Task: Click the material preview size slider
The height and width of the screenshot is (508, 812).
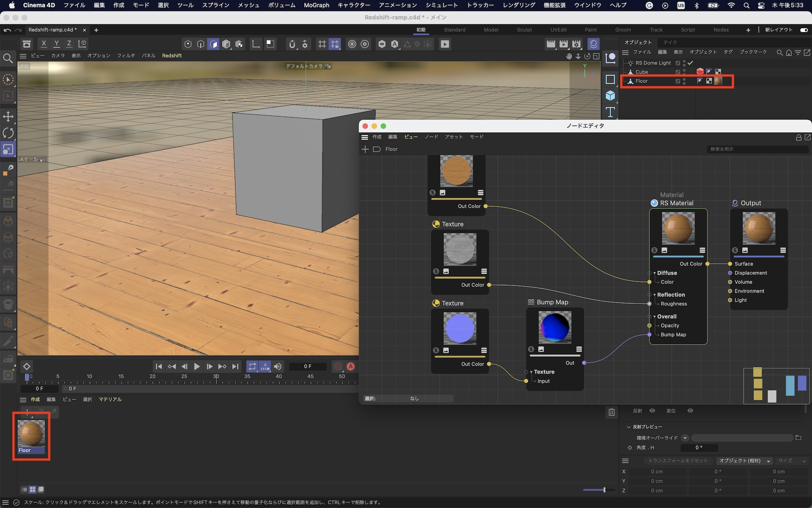Action: 604,490
